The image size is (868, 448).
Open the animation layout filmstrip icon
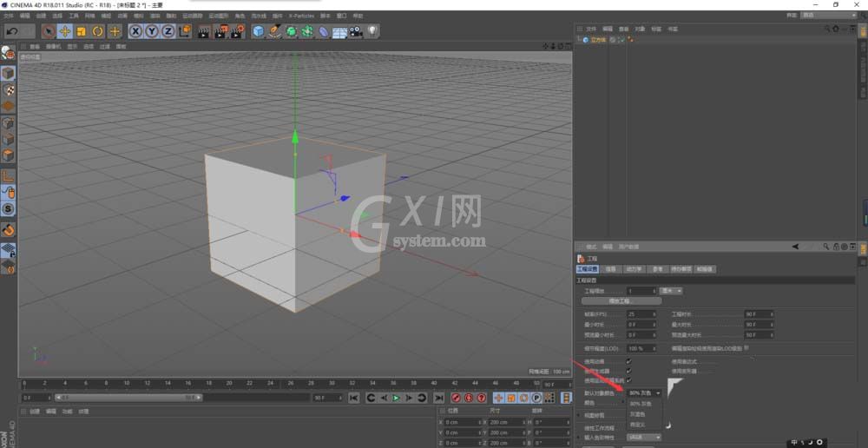click(566, 399)
